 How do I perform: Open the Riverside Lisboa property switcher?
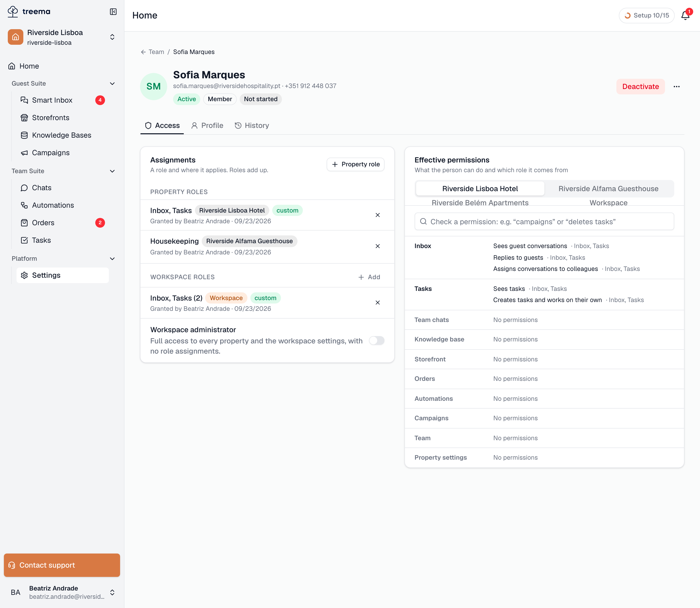click(x=62, y=37)
